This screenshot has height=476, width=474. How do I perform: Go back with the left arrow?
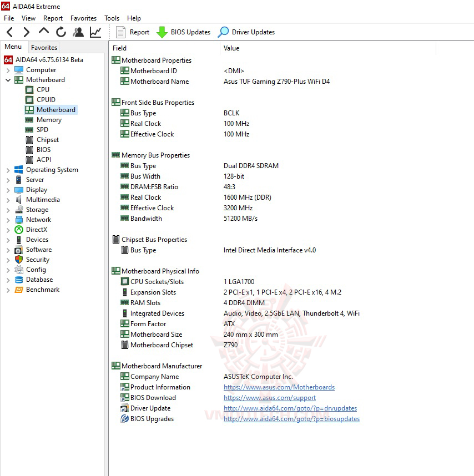(10, 32)
